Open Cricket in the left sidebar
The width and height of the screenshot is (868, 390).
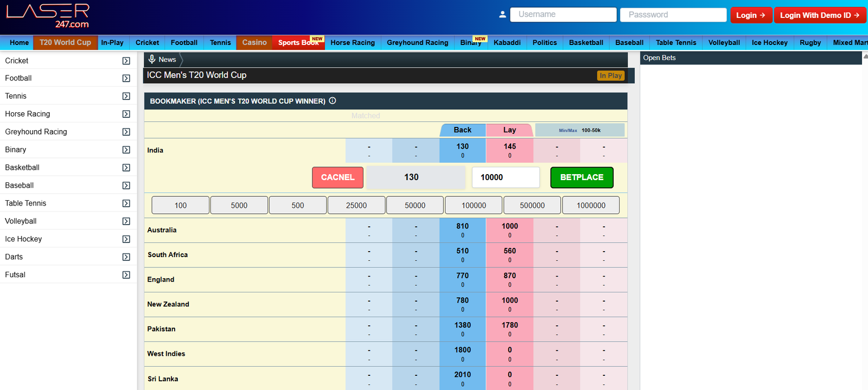pyautogui.click(x=17, y=61)
